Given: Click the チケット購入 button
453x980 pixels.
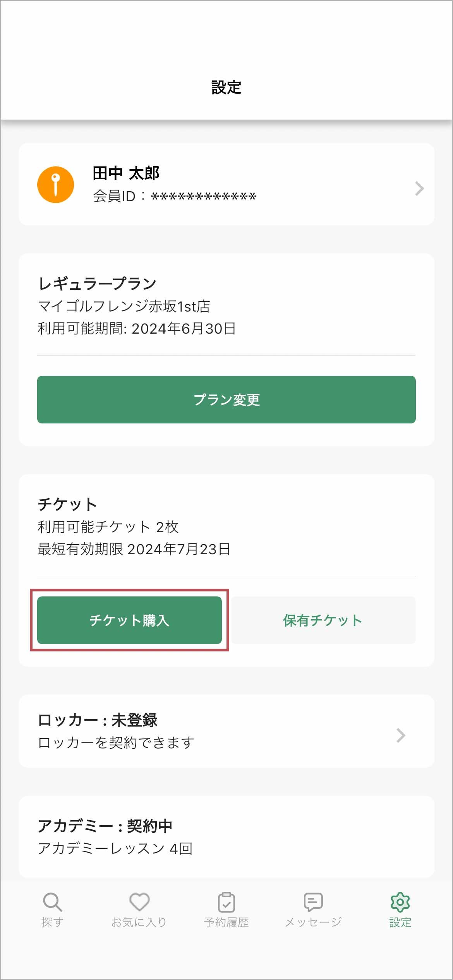Looking at the screenshot, I should tap(129, 620).
